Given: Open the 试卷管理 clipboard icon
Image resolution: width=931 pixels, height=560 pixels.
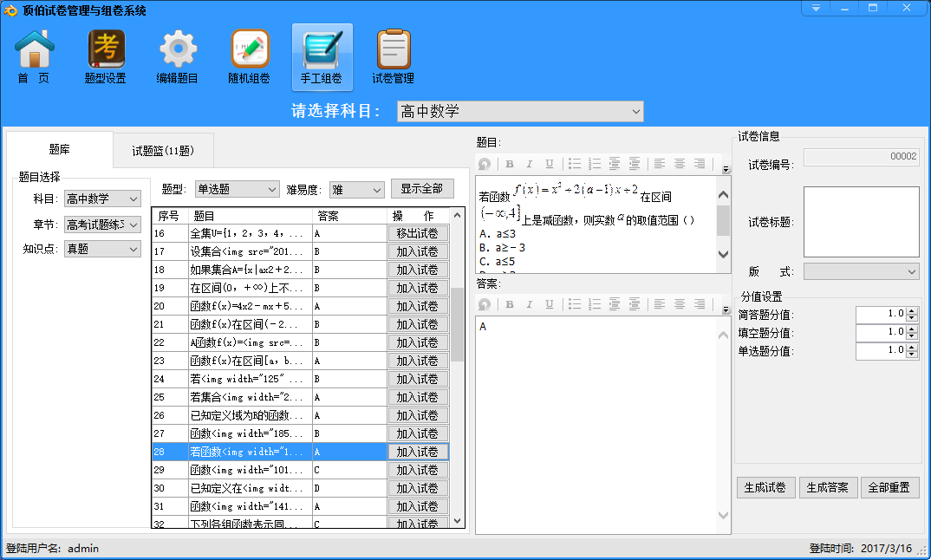Looking at the screenshot, I should click(x=393, y=57).
